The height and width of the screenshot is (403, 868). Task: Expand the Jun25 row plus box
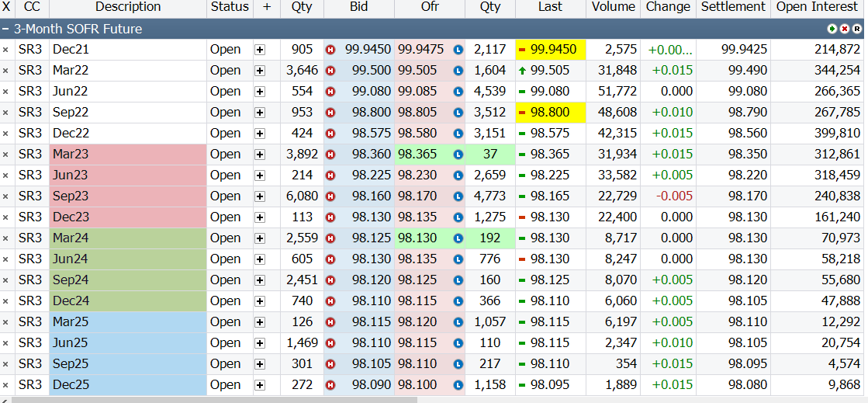click(x=260, y=343)
